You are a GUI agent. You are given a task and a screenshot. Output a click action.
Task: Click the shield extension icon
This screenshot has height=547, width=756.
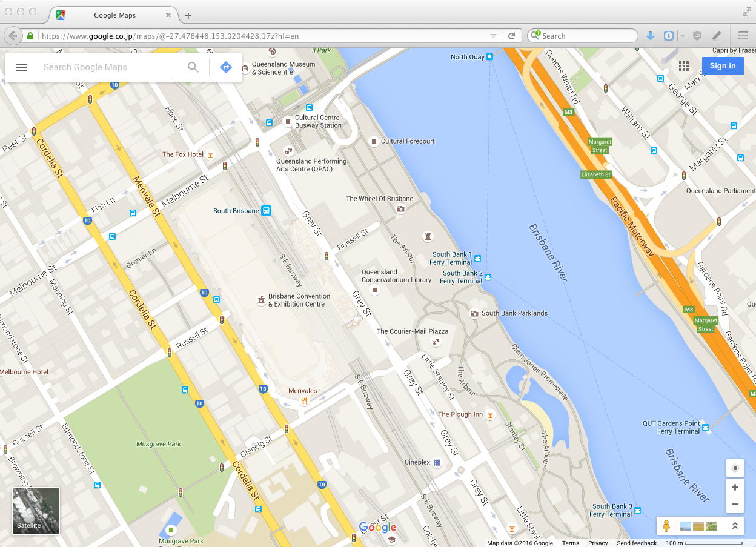pos(697,36)
